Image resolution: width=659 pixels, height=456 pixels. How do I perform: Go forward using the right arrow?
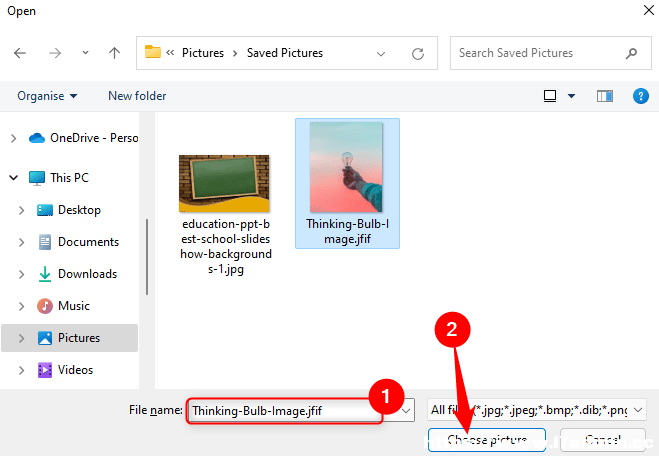[55, 53]
